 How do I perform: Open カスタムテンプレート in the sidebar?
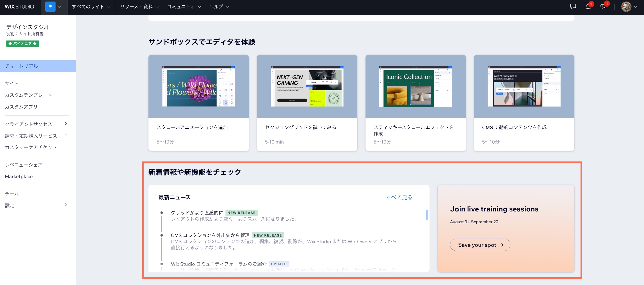pos(28,95)
